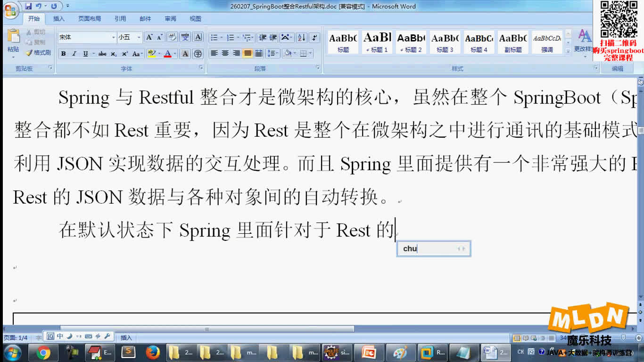Image resolution: width=644 pixels, height=362 pixels.
Task: Apply the 标题 1 style
Action: [377, 41]
